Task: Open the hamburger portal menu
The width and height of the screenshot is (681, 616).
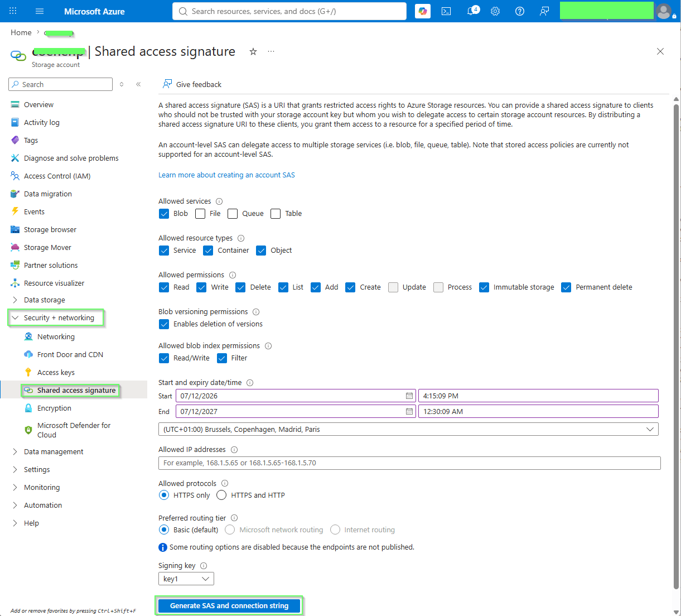Action: [x=39, y=11]
